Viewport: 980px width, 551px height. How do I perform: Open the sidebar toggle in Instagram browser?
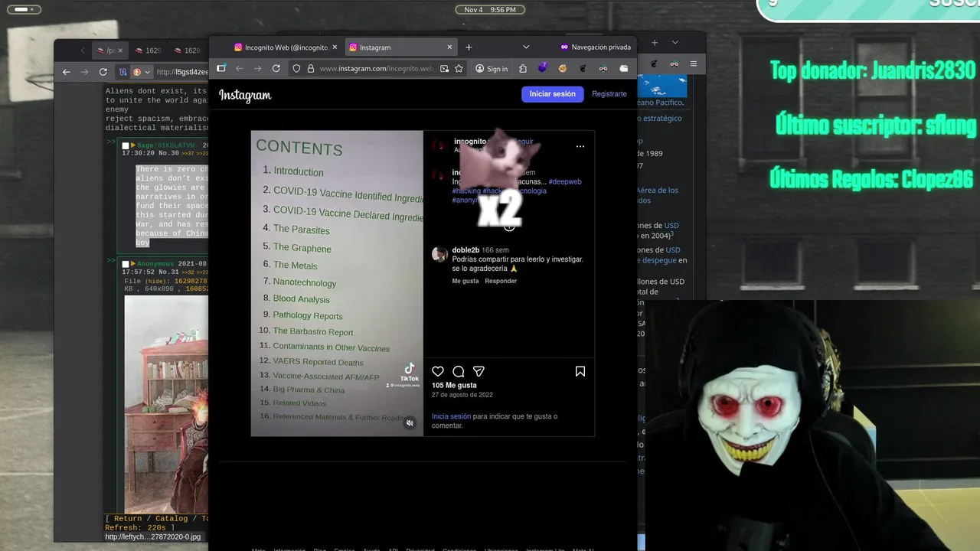point(220,68)
